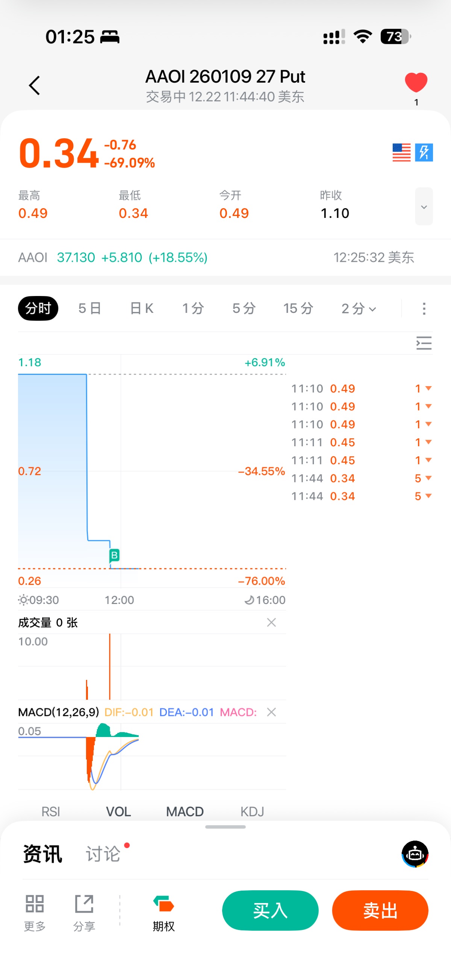Toggle the trade list panel icon
This screenshot has height=980, width=451.
[x=424, y=343]
